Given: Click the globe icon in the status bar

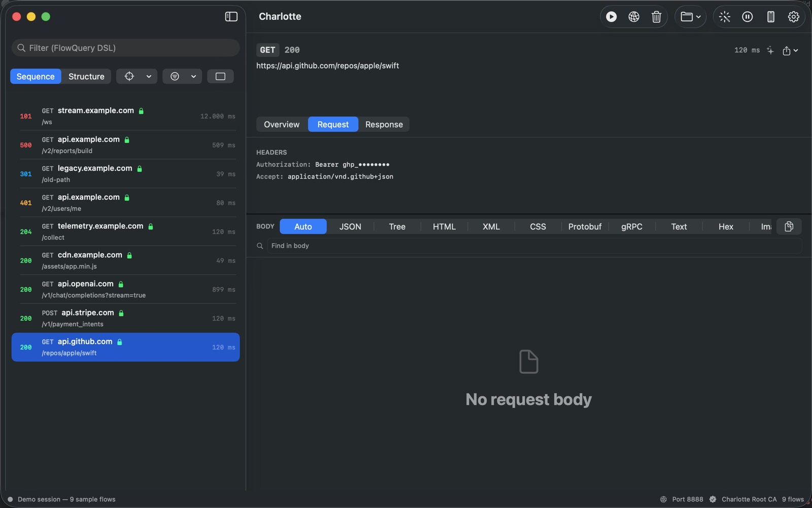Looking at the screenshot, I should [x=663, y=499].
